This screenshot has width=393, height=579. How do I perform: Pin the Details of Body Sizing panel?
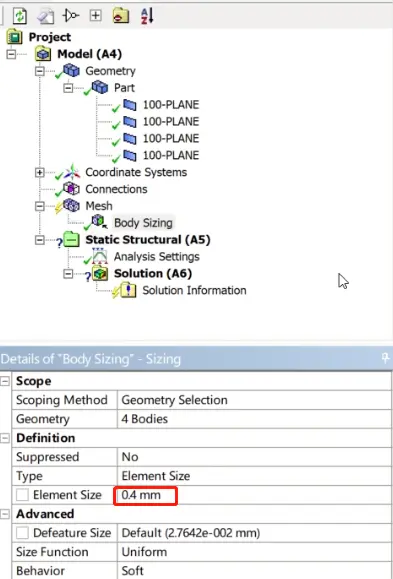tap(385, 357)
